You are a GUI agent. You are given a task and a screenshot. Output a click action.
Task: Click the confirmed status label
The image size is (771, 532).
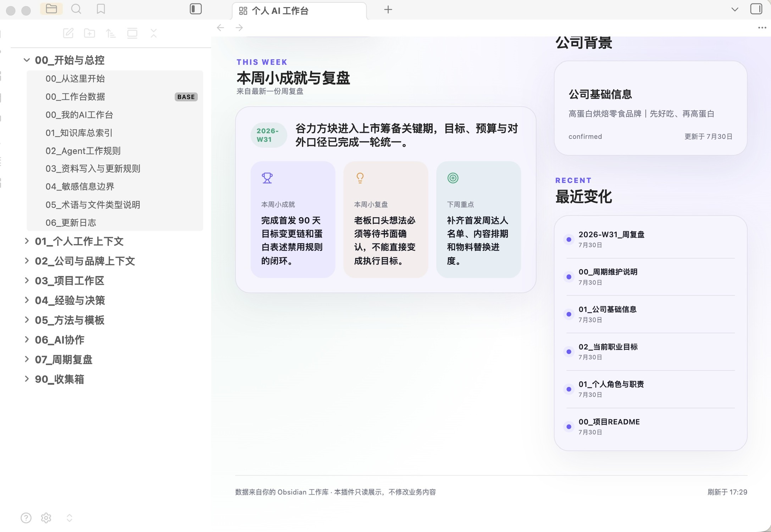pos(585,137)
